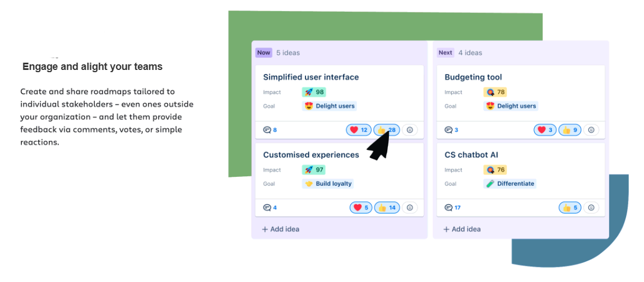644x282 pixels.
Task: Select the Next column label
Action: point(446,53)
